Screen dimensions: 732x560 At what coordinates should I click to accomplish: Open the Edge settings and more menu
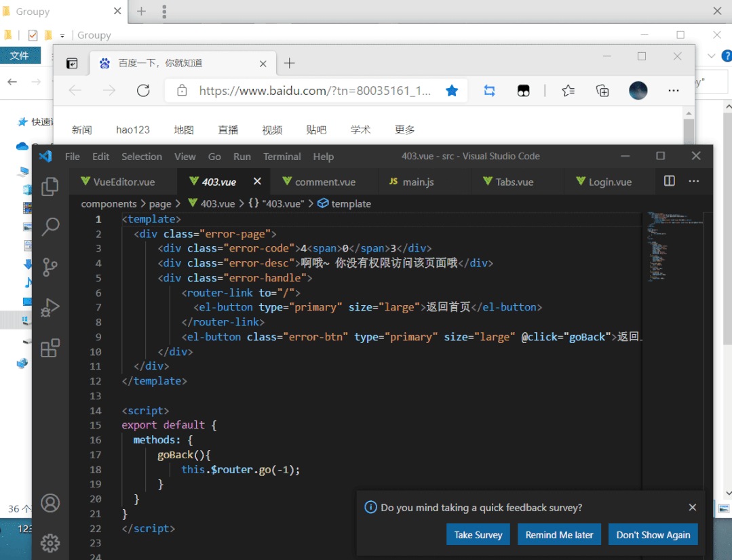[x=673, y=90]
